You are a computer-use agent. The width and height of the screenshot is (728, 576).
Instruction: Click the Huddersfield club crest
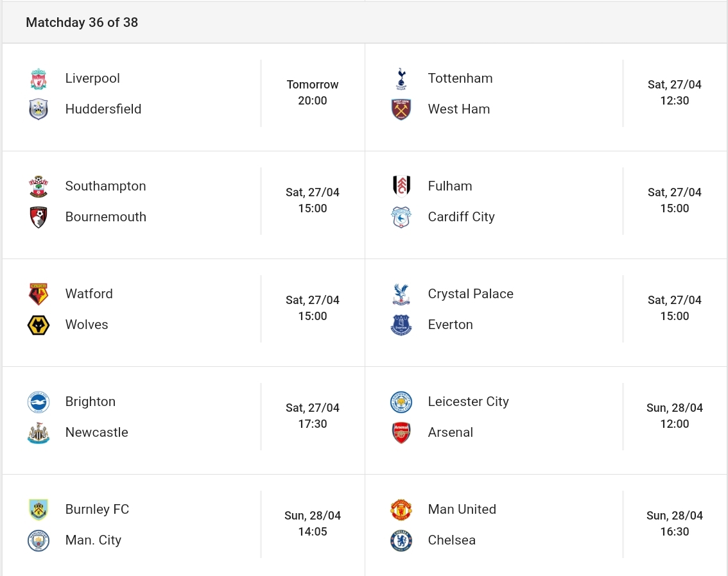click(x=39, y=109)
